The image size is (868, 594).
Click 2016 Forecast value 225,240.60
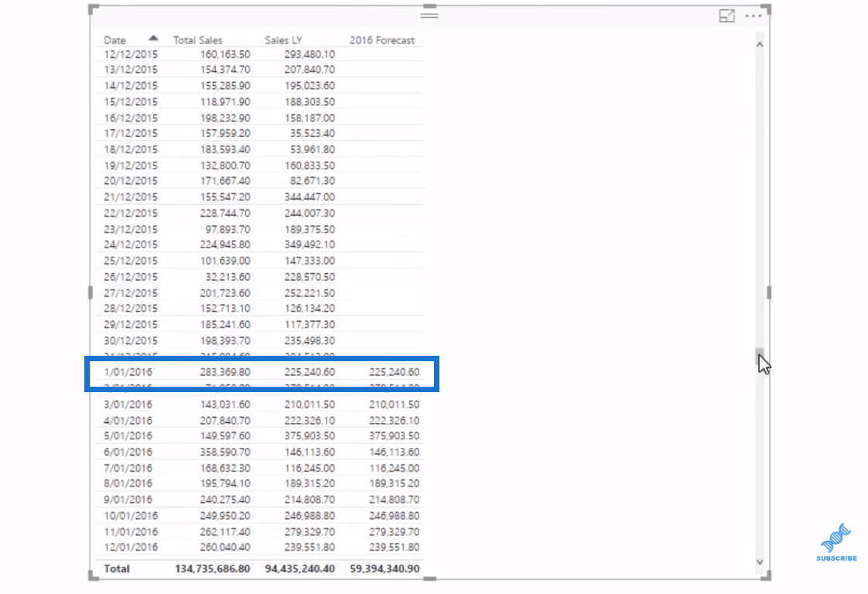tap(394, 372)
